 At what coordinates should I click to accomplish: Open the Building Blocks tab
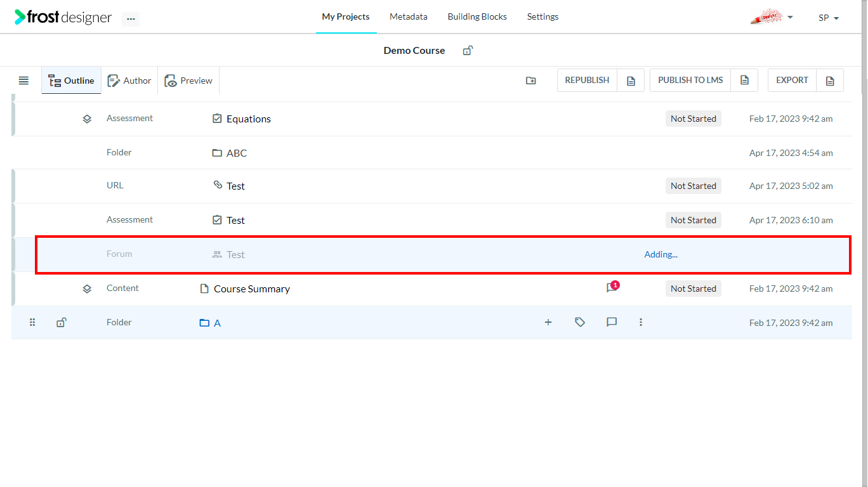tap(477, 16)
